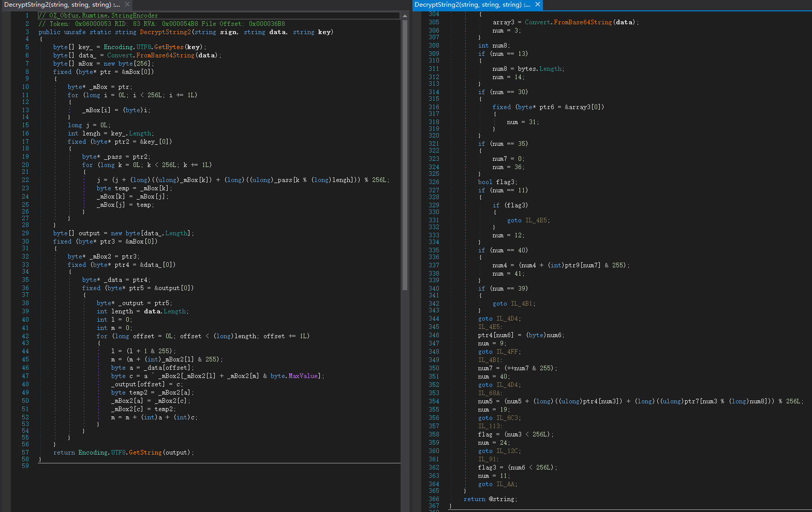The image size is (812, 512).
Task: Click 'ptr4' on line 346
Action: (x=485, y=335)
